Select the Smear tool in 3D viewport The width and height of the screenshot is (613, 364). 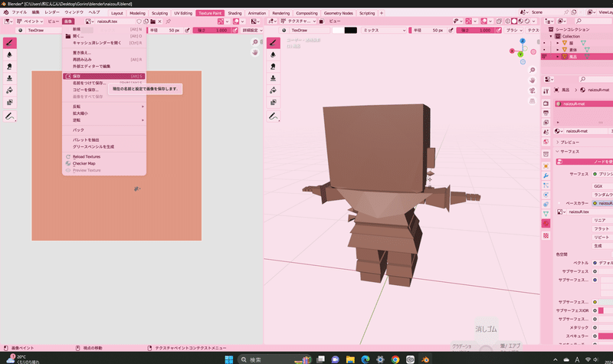click(274, 67)
